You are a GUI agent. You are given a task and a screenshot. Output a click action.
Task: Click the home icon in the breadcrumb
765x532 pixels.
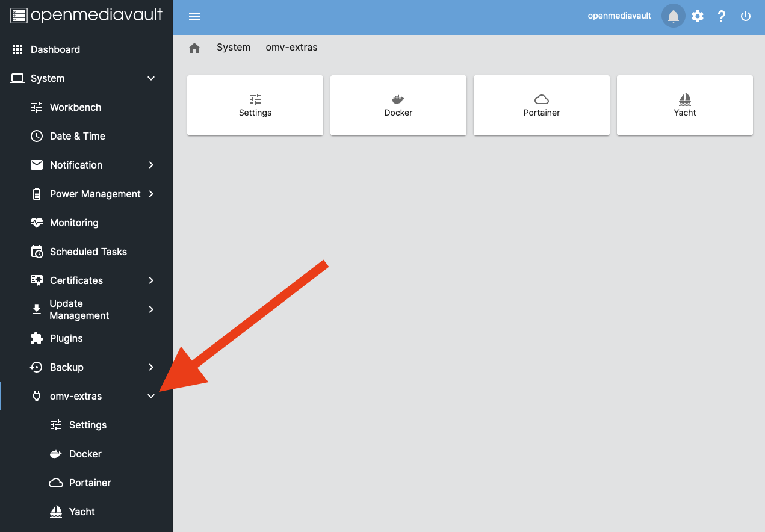tap(194, 47)
